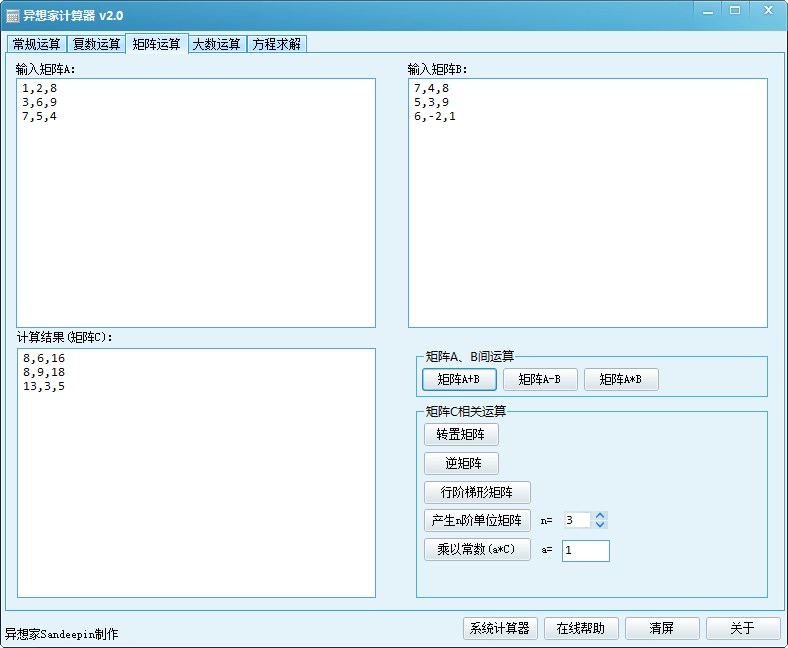
Task: Click inside the matrix B input box
Action: (587, 202)
